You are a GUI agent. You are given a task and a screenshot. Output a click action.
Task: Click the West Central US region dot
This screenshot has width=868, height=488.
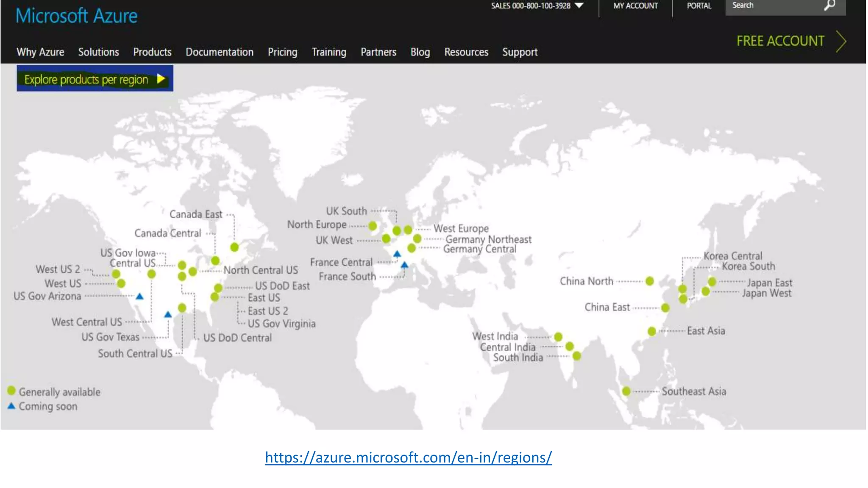click(152, 274)
